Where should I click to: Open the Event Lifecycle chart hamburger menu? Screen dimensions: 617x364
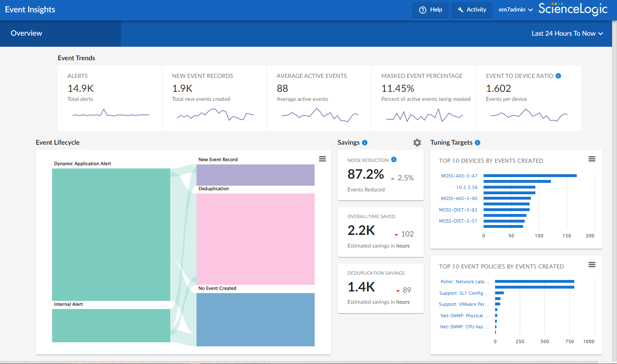[x=322, y=159]
